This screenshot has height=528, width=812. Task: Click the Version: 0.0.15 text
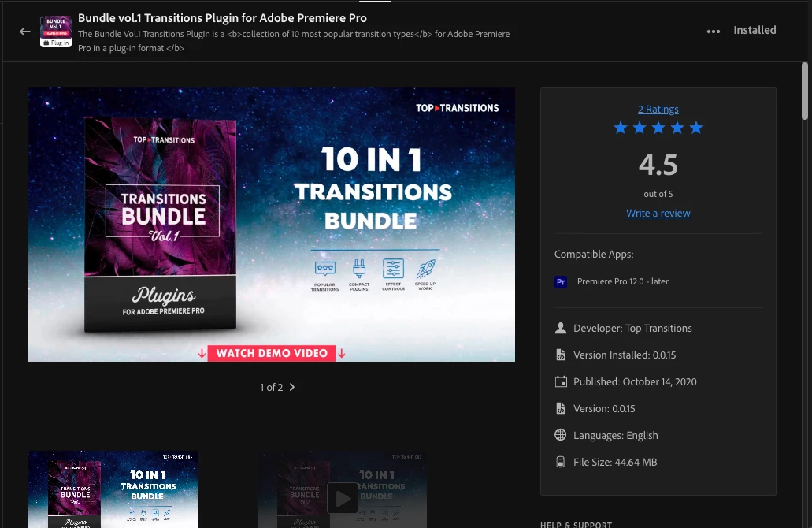(604, 408)
